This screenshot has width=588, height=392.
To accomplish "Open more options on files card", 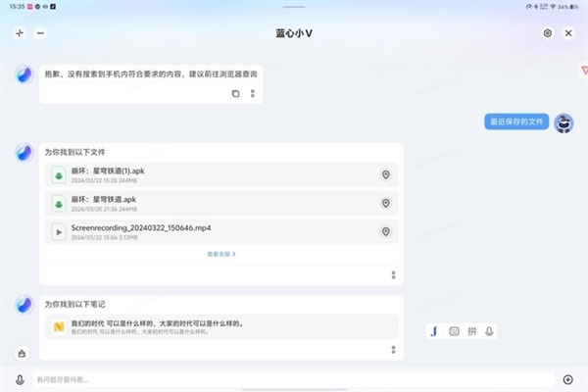I will tap(393, 274).
